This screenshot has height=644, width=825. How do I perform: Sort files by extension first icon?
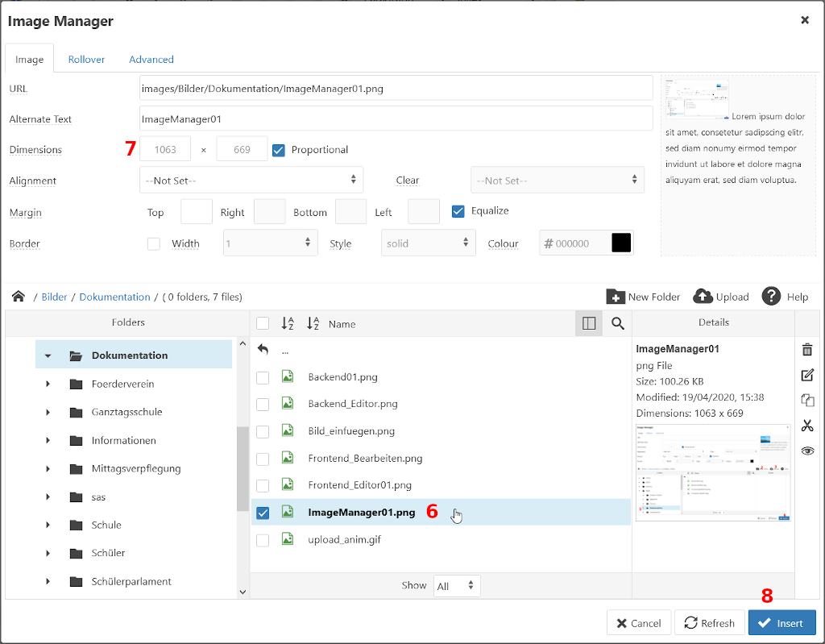288,323
